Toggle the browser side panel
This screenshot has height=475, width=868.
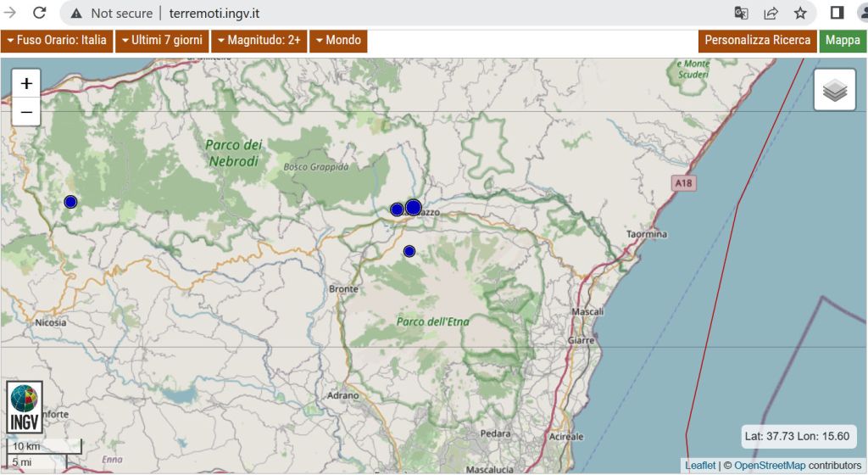point(836,13)
